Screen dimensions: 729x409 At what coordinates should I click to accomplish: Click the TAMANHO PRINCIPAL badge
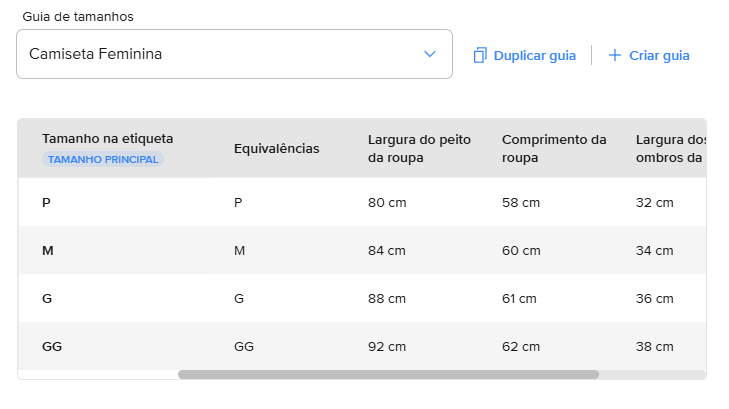pos(103,159)
